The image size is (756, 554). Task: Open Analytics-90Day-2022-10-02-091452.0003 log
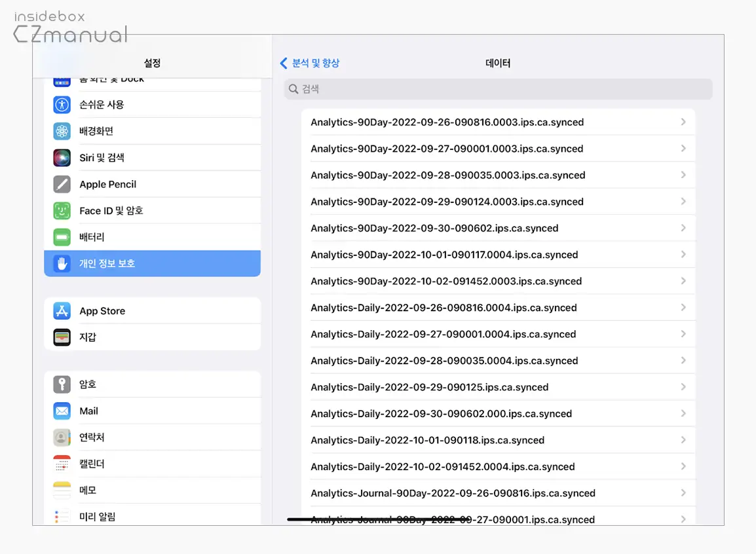(x=498, y=281)
